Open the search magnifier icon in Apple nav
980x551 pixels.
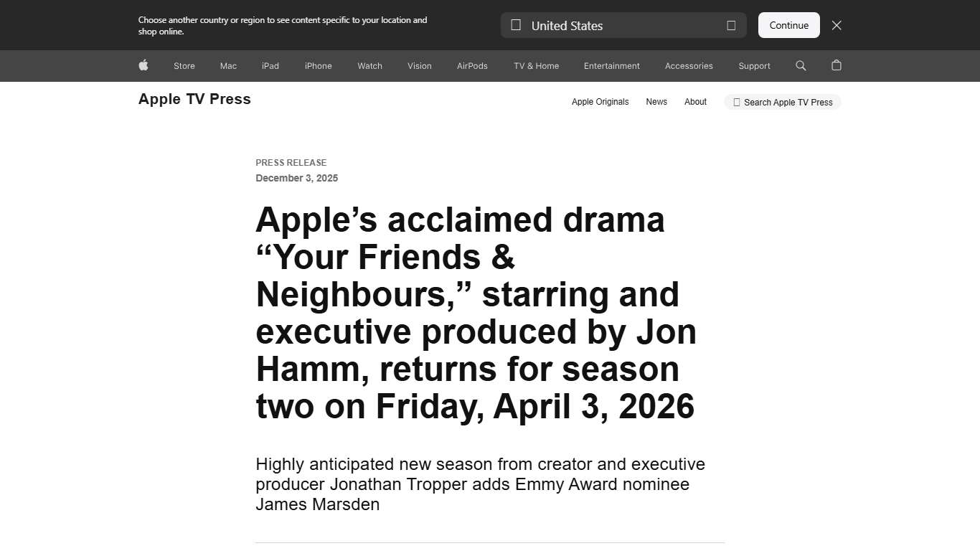pos(801,65)
